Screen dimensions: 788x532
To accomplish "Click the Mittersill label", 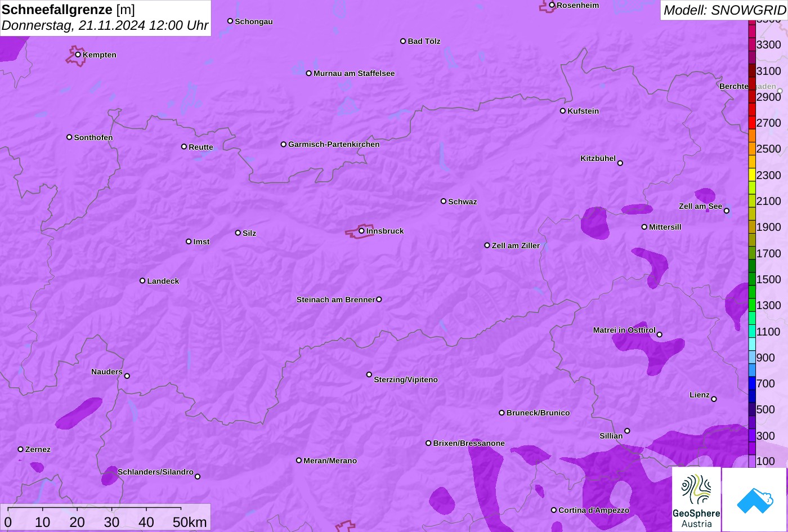I will (665, 227).
